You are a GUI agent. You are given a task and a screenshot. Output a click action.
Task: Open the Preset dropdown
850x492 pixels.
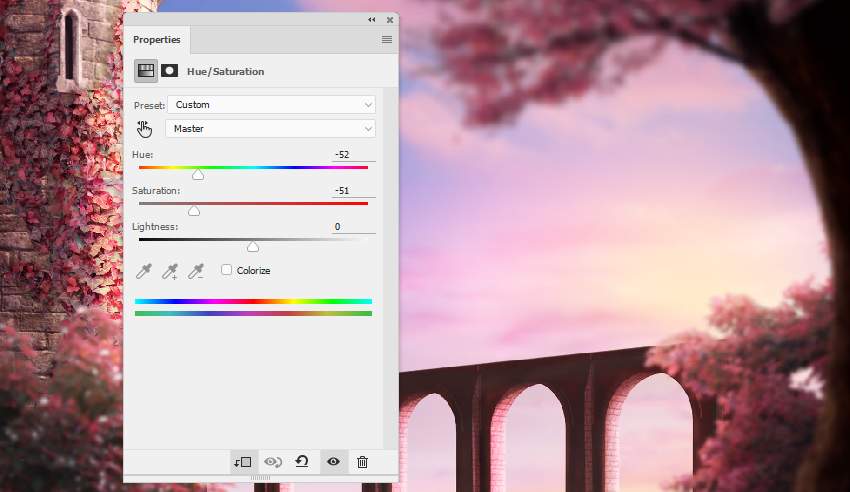271,105
